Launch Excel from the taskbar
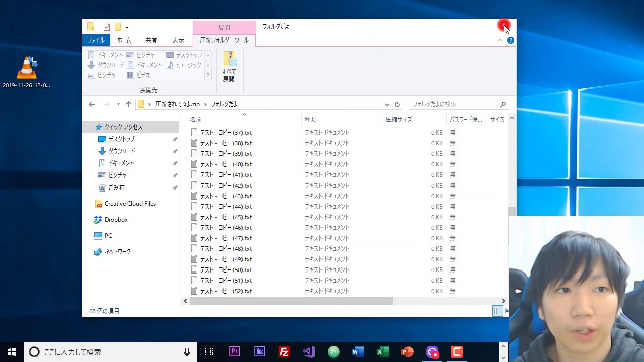The image size is (644, 362). click(x=383, y=352)
